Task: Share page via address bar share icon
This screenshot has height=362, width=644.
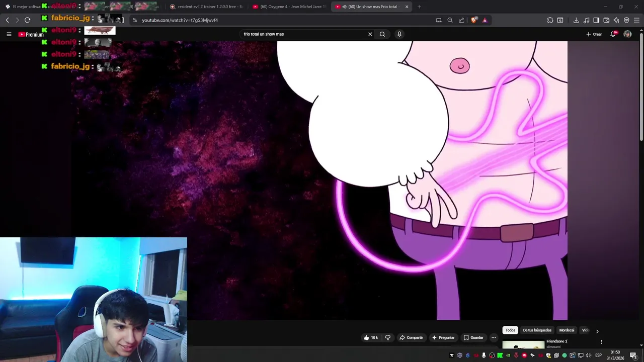Action: click(461, 20)
